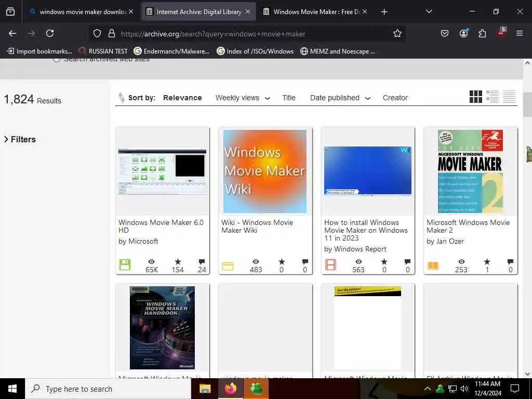
Task: Open the list all tabs chevron
Action: pyautogui.click(x=429, y=12)
